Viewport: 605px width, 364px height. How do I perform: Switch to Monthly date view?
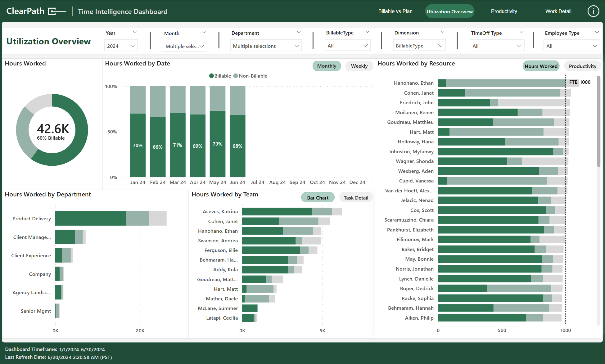click(x=327, y=66)
